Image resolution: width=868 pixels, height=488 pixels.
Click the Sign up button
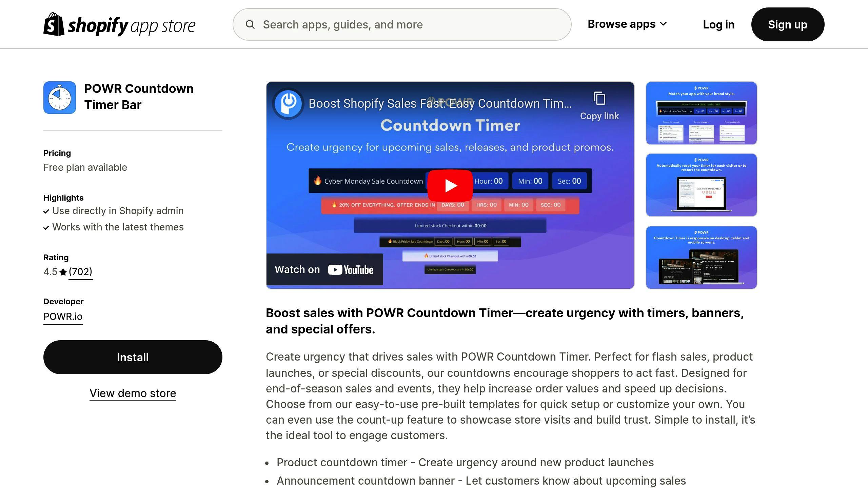[x=788, y=24]
